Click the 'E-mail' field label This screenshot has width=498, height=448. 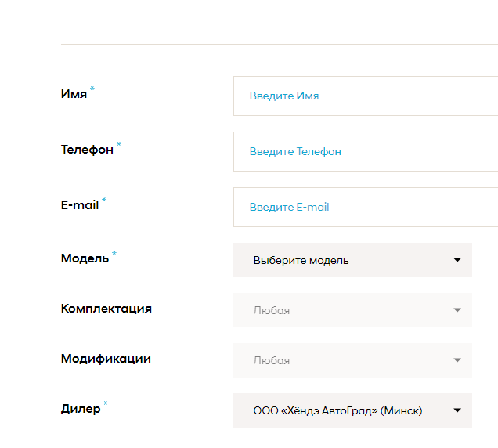80,205
